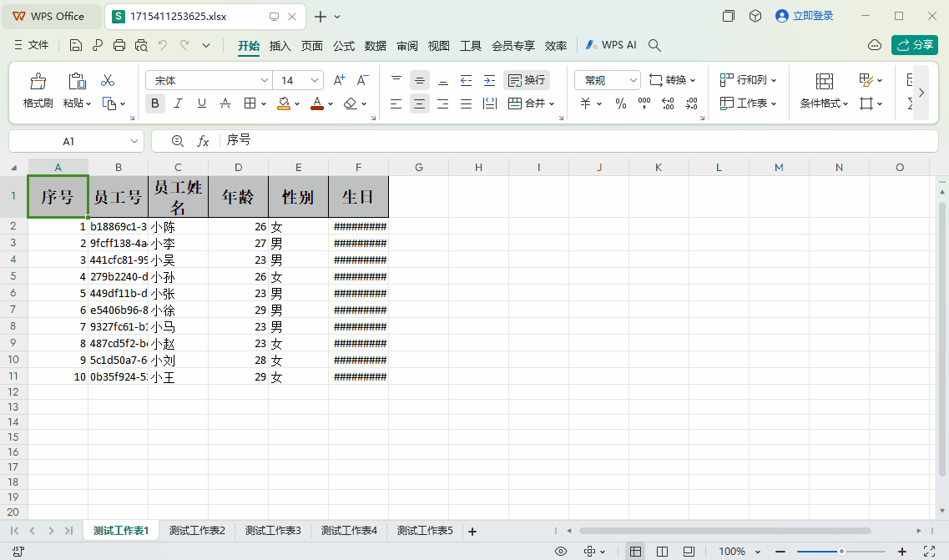Toggle Italic formatting
The height and width of the screenshot is (560, 949).
pyautogui.click(x=178, y=103)
